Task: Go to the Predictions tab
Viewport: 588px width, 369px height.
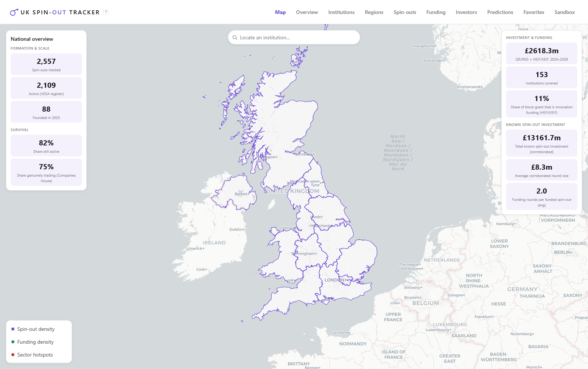Action: pyautogui.click(x=500, y=12)
